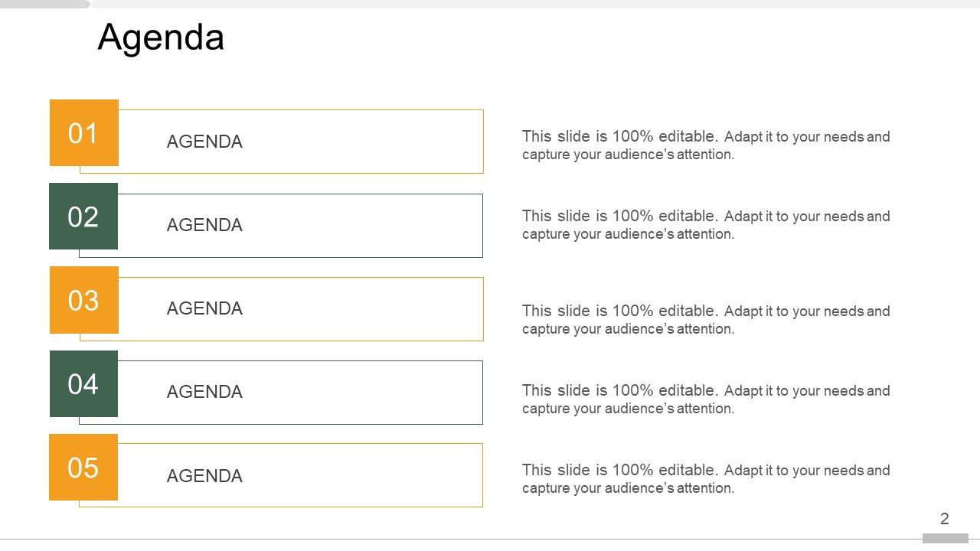Select the fifth AGENDA label text

tap(204, 476)
